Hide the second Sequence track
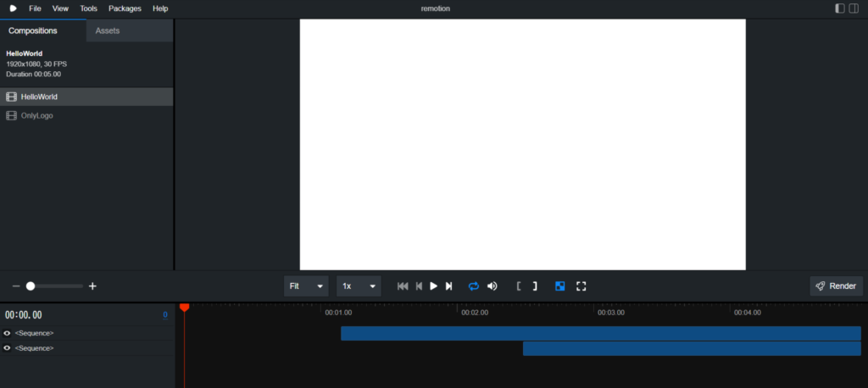The height and width of the screenshot is (388, 868). (8, 348)
